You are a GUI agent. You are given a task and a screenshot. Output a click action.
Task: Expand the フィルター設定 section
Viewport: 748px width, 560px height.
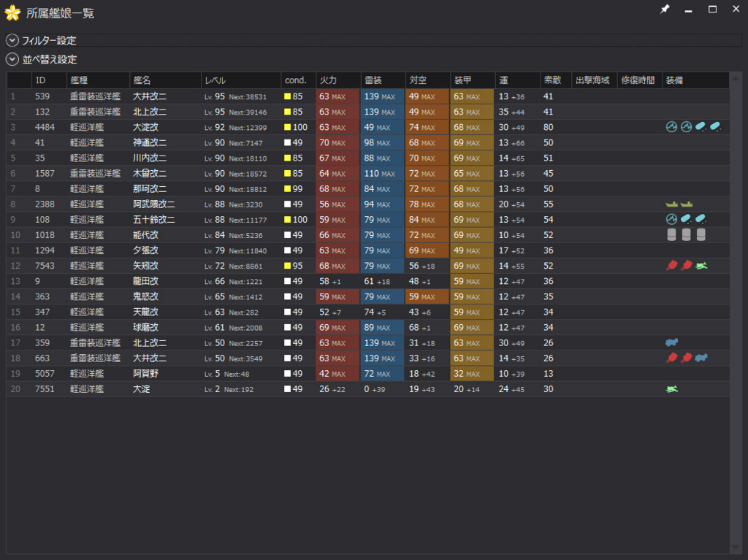click(12, 41)
